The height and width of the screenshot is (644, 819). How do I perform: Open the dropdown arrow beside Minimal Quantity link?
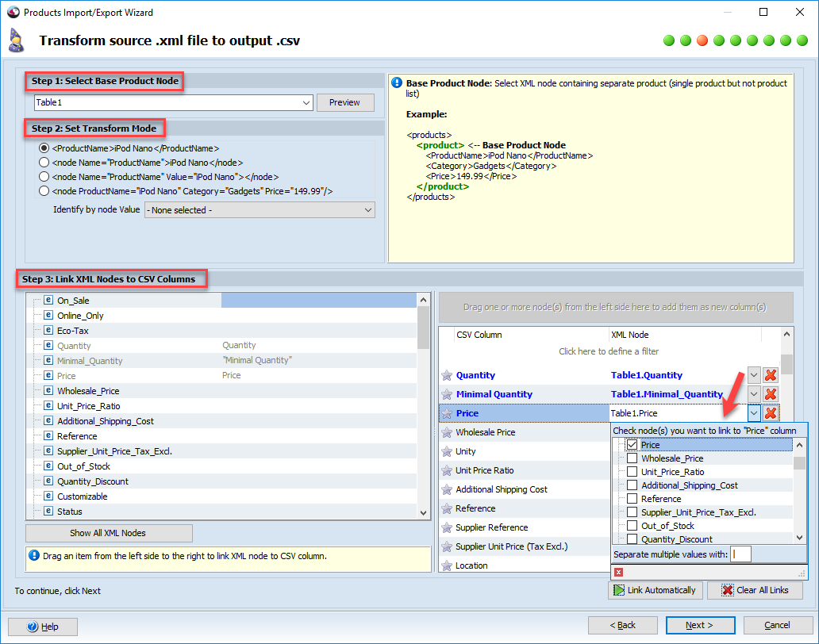pyautogui.click(x=754, y=393)
